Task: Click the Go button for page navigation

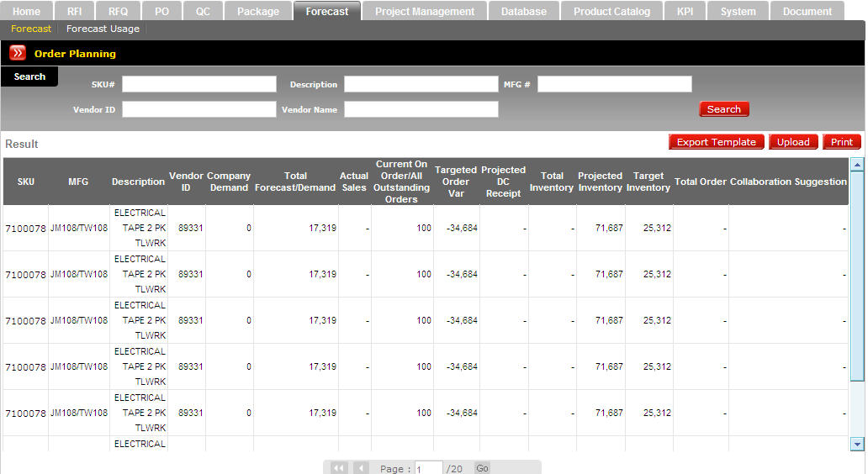Action: point(482,468)
